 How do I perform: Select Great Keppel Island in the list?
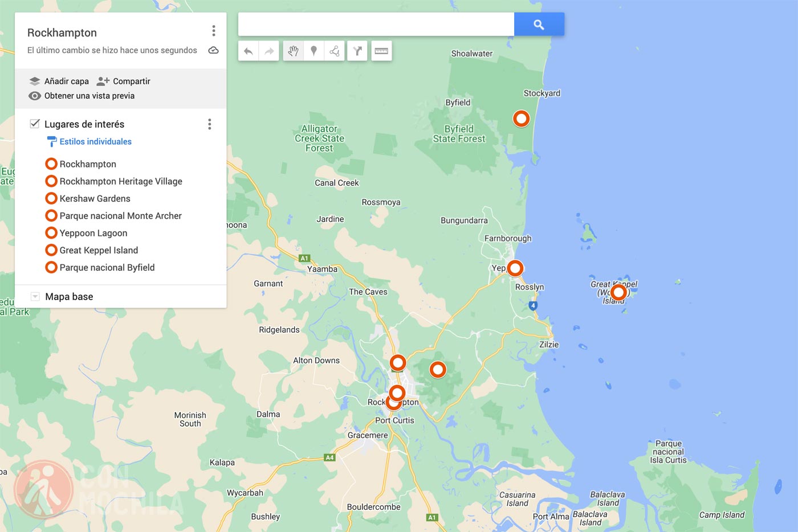[98, 250]
